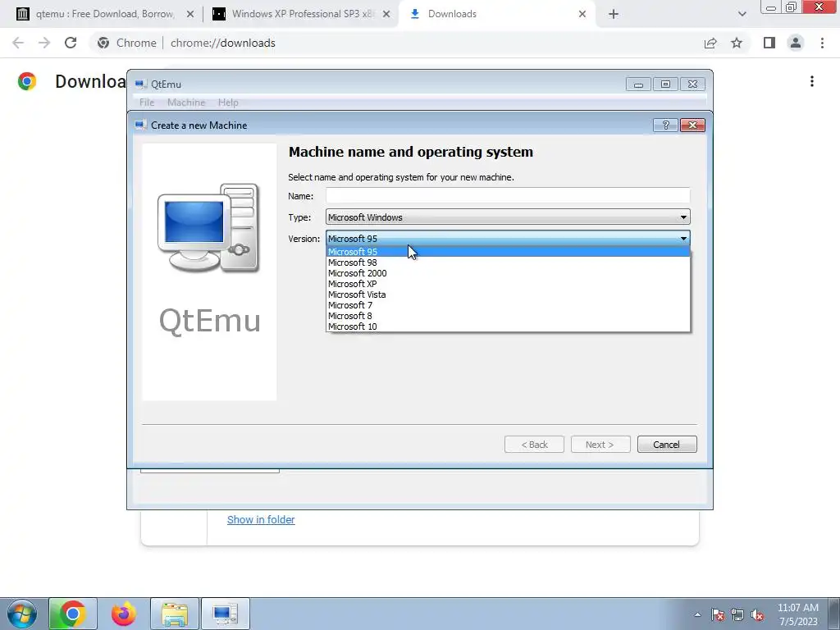Close the QtEmu main window
840x630 pixels.
point(692,84)
